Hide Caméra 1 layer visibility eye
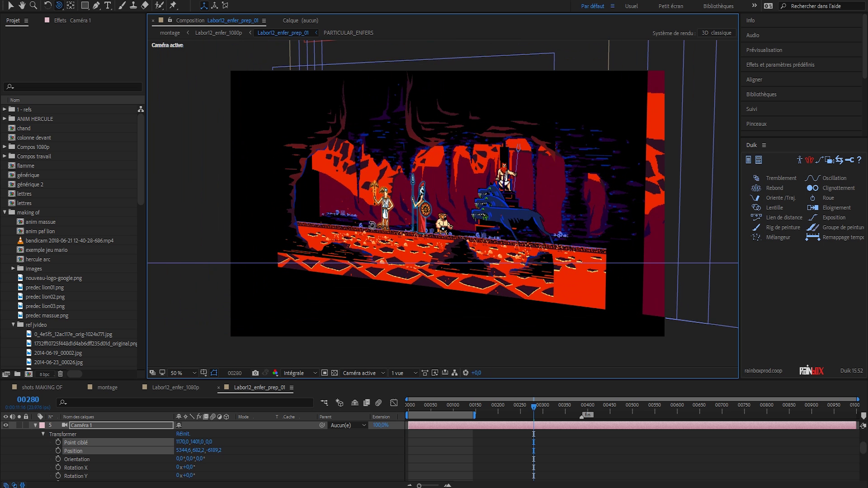This screenshot has height=488, width=868. (x=6, y=425)
